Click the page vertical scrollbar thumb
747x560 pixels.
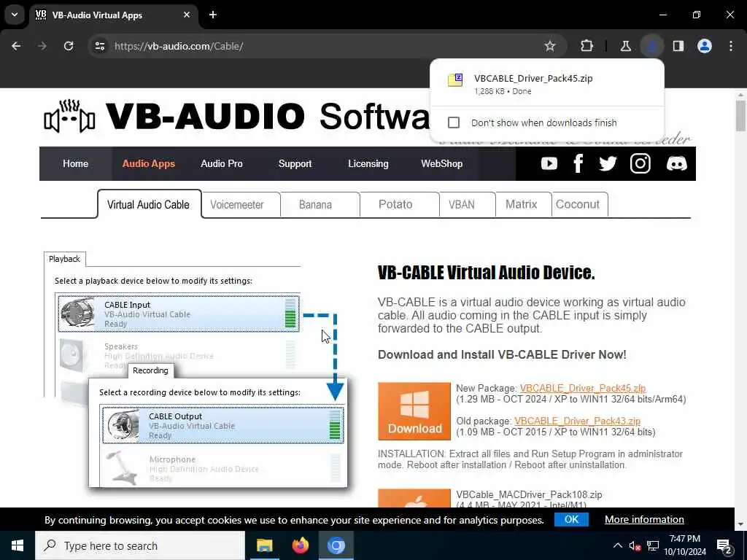click(740, 116)
